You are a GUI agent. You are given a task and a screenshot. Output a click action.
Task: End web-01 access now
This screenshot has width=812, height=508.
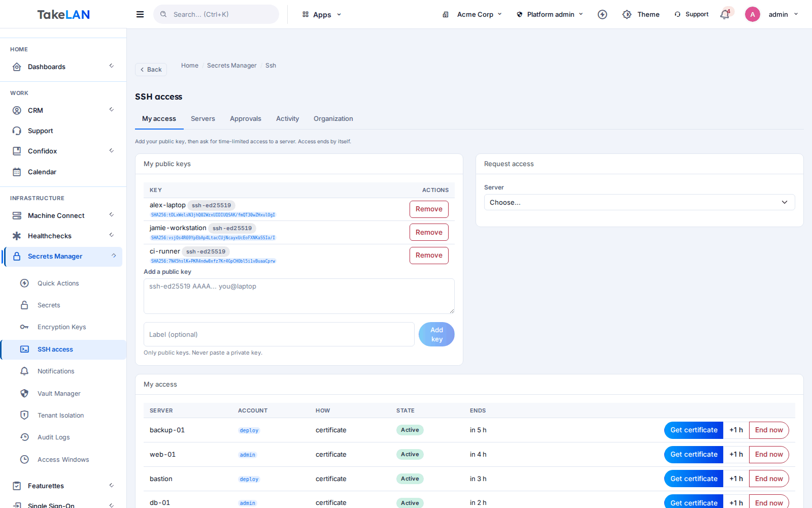click(769, 455)
